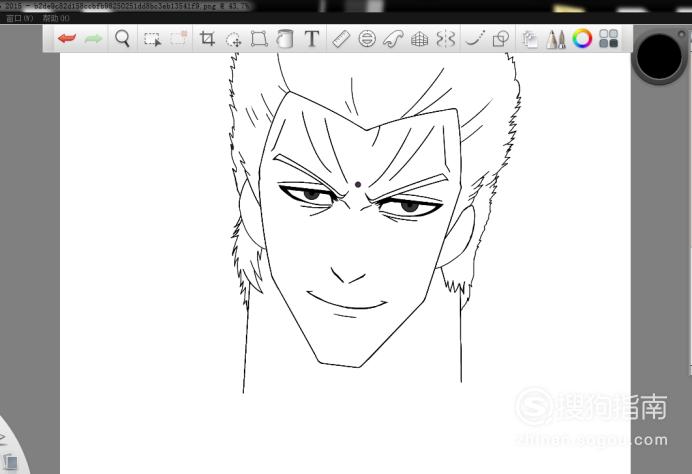This screenshot has width=692, height=474.
Task: Toggle Symmetry drawing mode
Action: pos(445,39)
